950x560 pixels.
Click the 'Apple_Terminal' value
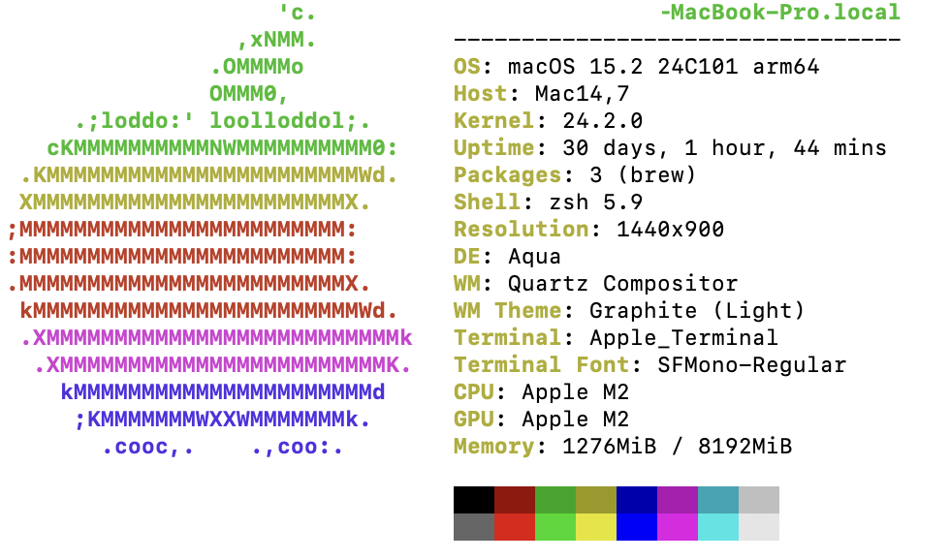[x=684, y=338]
